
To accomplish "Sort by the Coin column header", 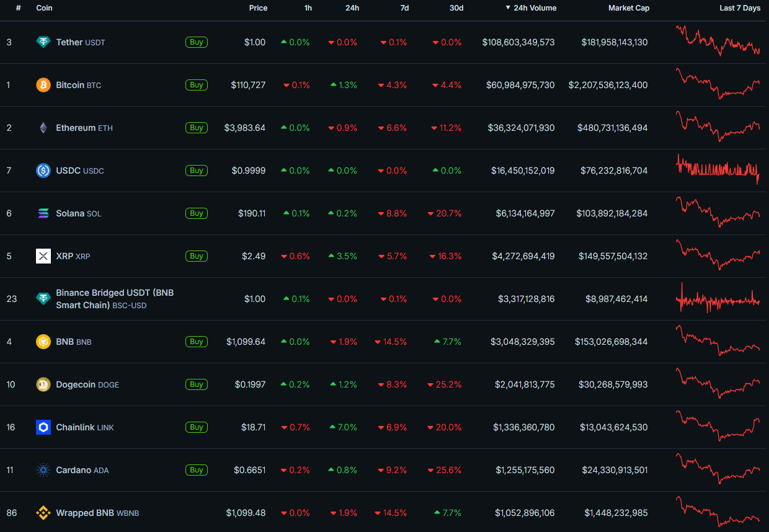I will 44,8.
